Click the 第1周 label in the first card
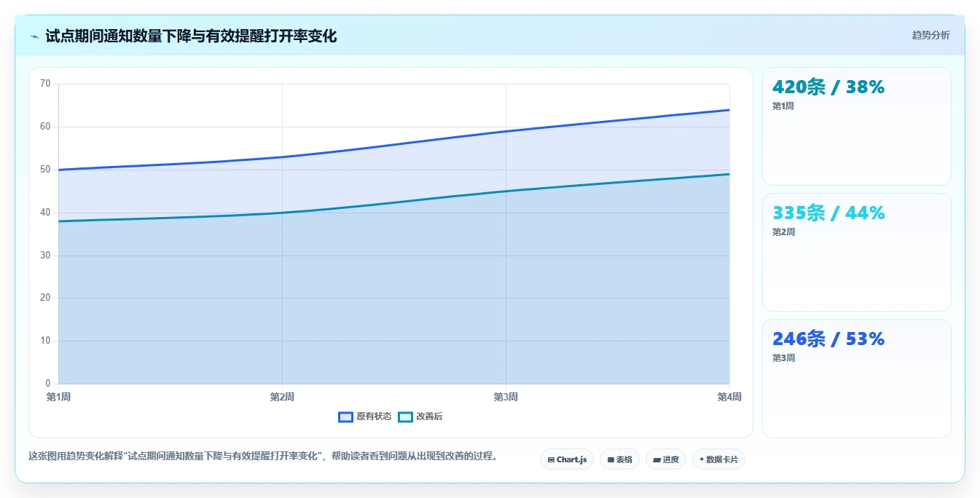 point(783,106)
